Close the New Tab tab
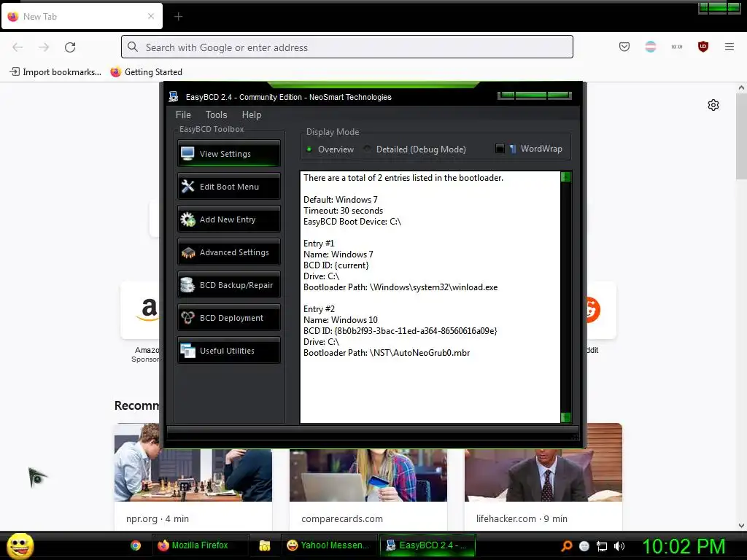This screenshot has height=560, width=747. 150,16
